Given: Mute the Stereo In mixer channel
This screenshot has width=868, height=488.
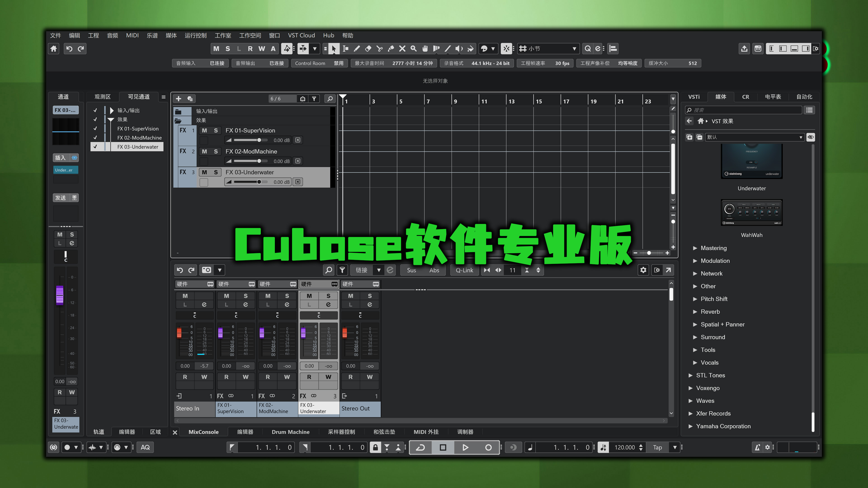Looking at the screenshot, I should click(x=185, y=296).
